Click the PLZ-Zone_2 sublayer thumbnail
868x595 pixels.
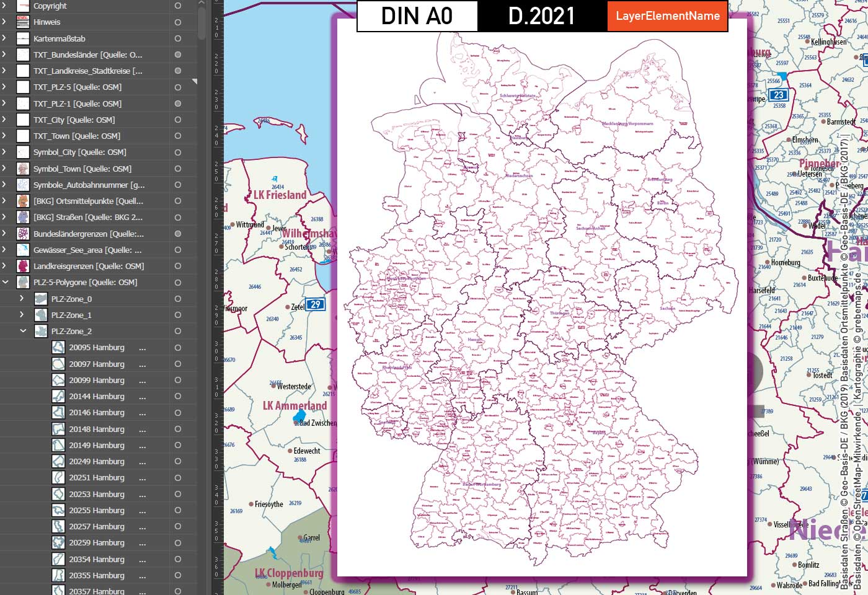click(x=40, y=331)
